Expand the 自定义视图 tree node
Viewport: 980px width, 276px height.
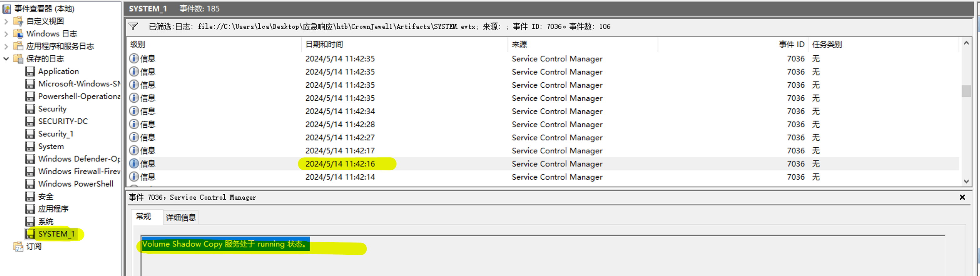[6, 21]
